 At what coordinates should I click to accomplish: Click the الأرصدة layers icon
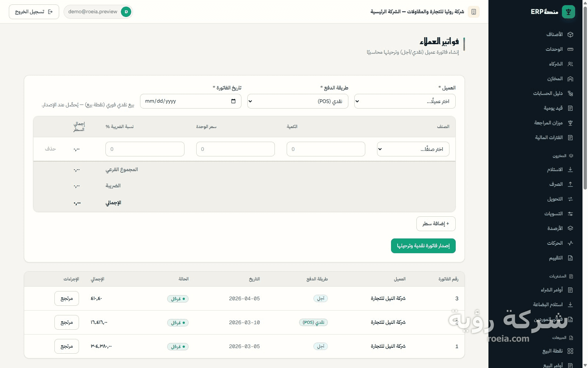[570, 229]
